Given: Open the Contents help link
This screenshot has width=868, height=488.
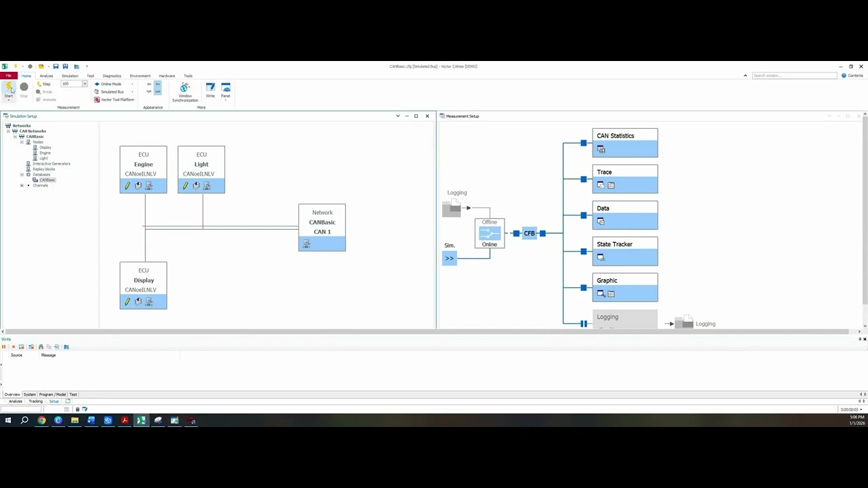Looking at the screenshot, I should pos(852,76).
